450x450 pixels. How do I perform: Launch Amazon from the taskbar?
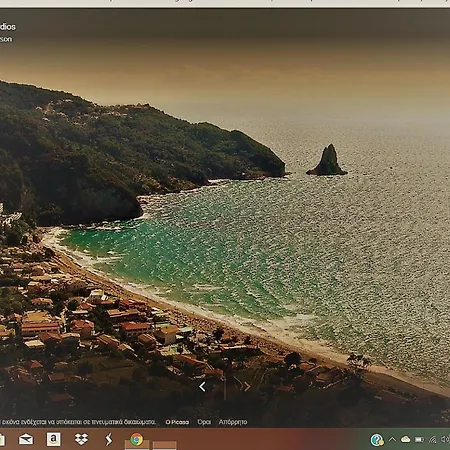pos(54,439)
